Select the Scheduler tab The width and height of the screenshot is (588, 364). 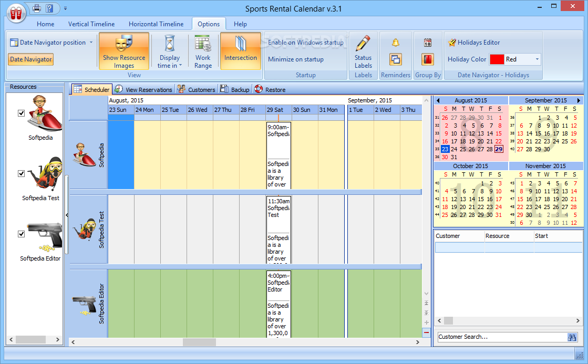(x=92, y=90)
